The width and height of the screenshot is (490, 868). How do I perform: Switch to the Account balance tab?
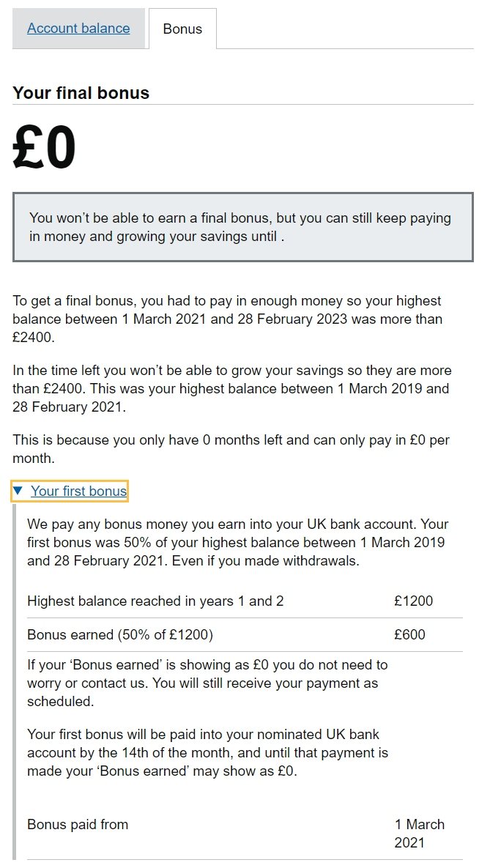[78, 29]
